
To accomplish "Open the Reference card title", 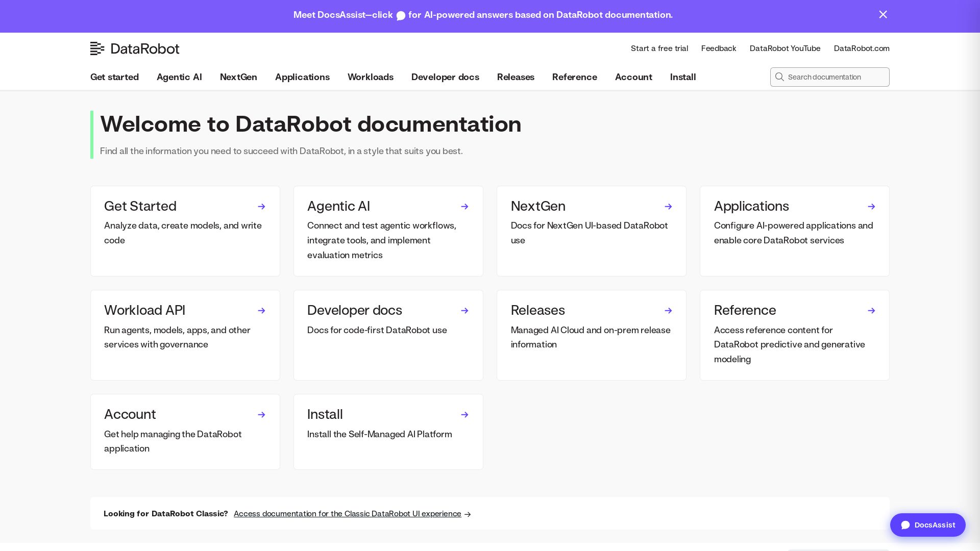I will (x=745, y=310).
